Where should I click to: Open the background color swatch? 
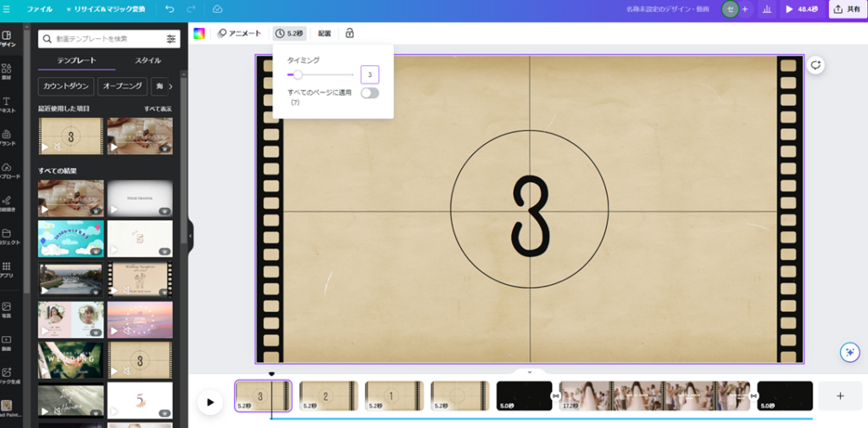point(199,33)
